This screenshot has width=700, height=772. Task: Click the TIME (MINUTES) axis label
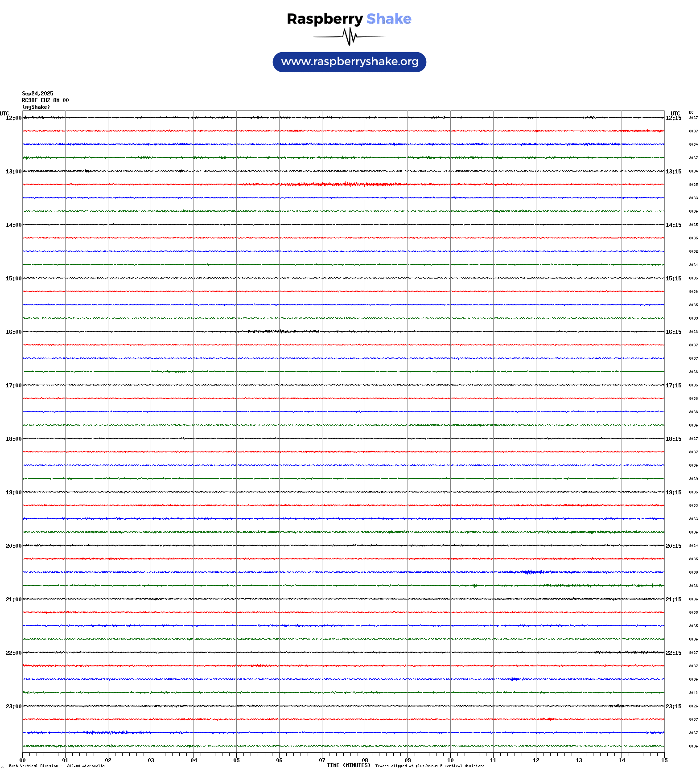tap(348, 765)
